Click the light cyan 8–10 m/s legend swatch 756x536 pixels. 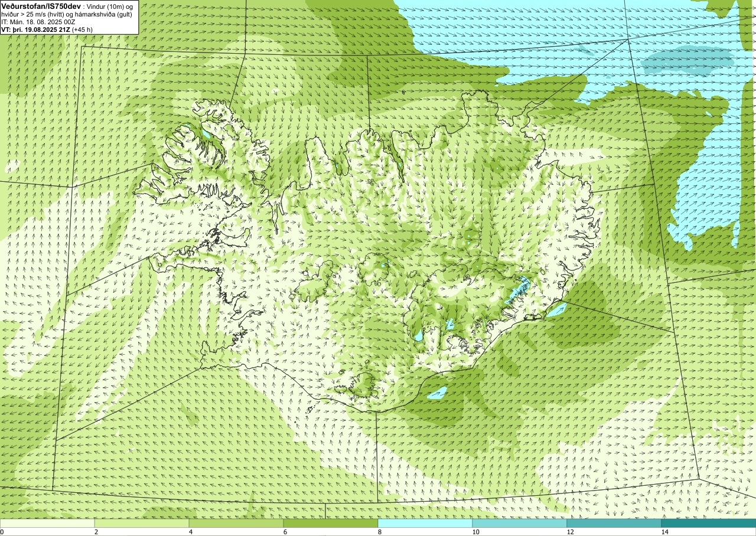425,524
